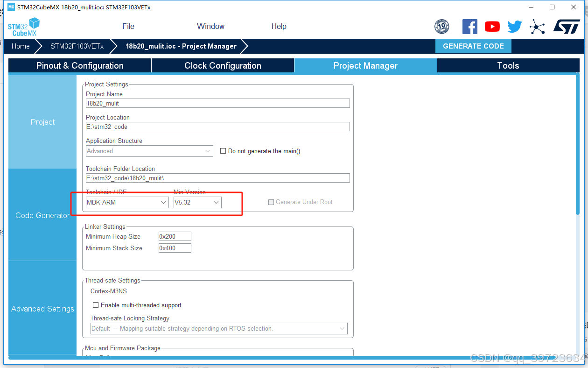Click the Thread-safe Settings group label
Screen dimensions: 588x368
pyautogui.click(x=112, y=280)
